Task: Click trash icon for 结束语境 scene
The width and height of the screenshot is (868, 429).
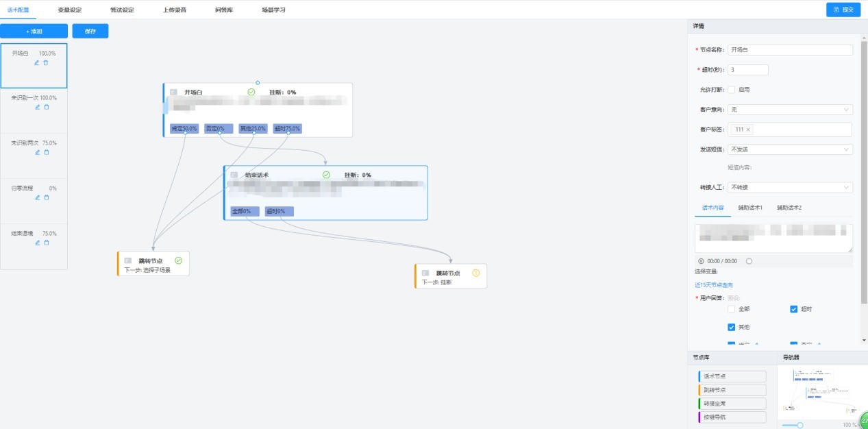Action: [47, 243]
